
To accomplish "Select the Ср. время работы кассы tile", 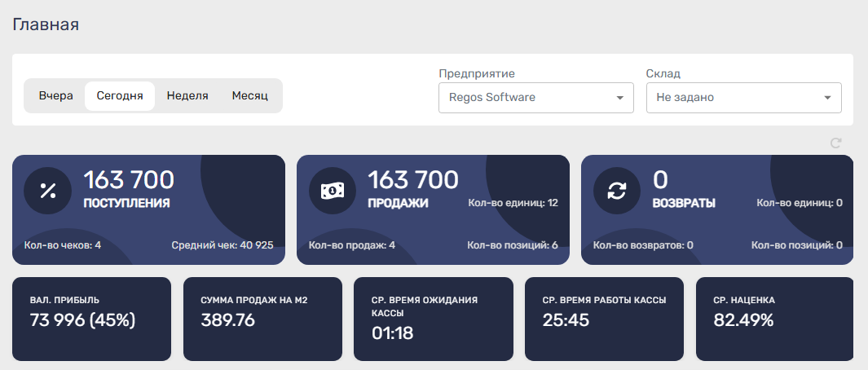I will point(604,319).
